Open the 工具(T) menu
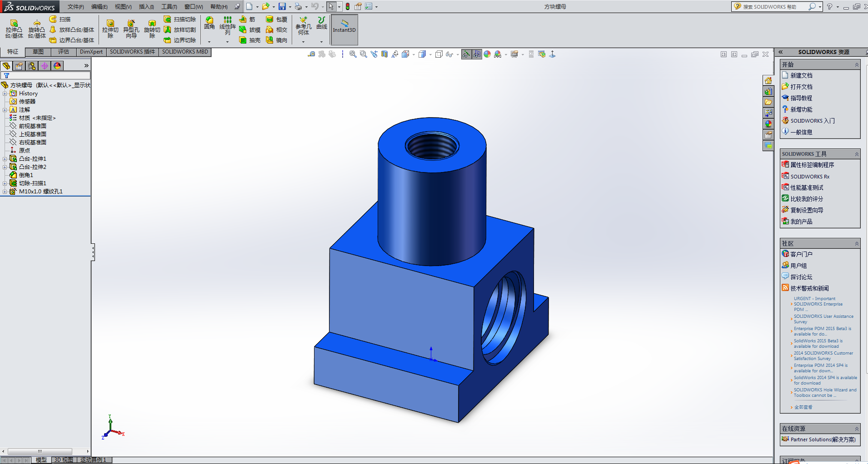The width and height of the screenshot is (868, 464). 169,7
